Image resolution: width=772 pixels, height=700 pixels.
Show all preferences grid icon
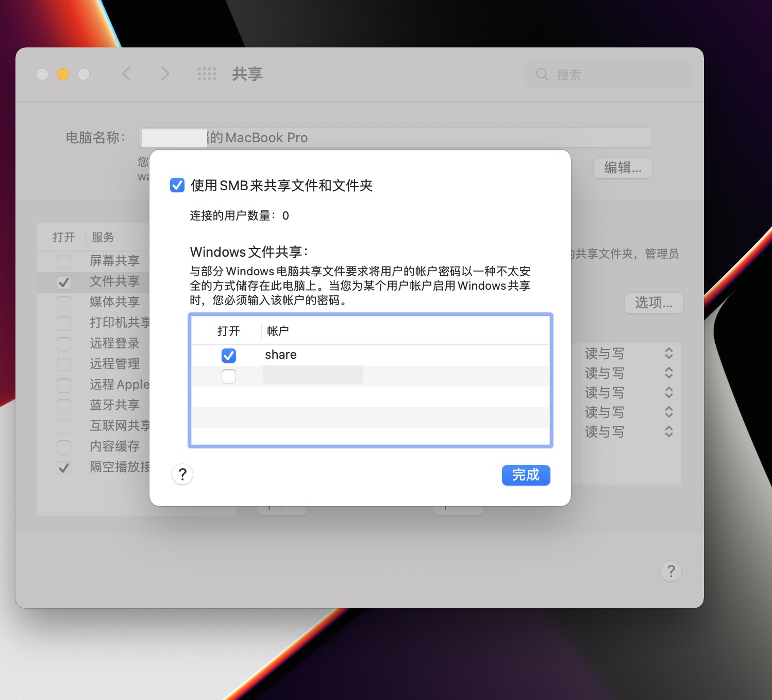[x=207, y=74]
